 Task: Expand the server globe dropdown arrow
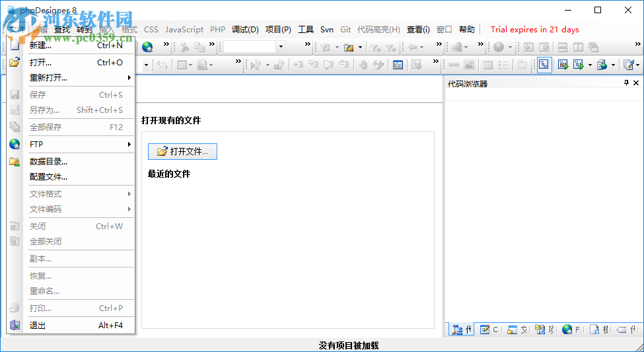(x=613, y=65)
